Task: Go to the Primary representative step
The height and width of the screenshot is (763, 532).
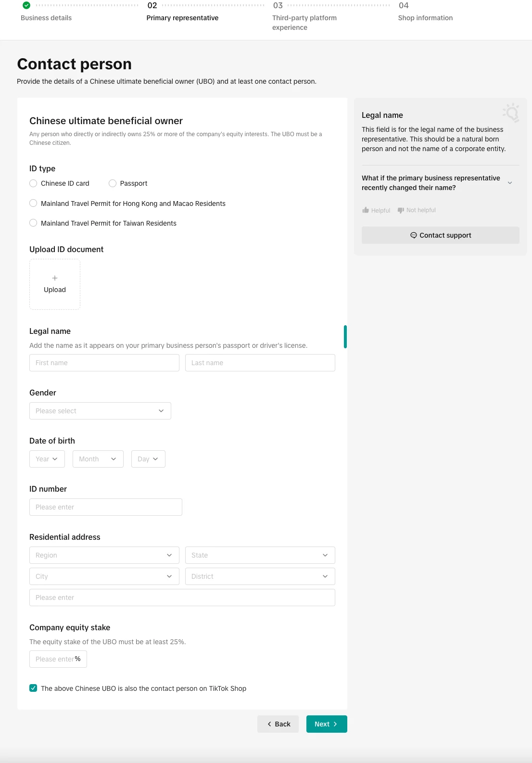Action: [x=182, y=18]
